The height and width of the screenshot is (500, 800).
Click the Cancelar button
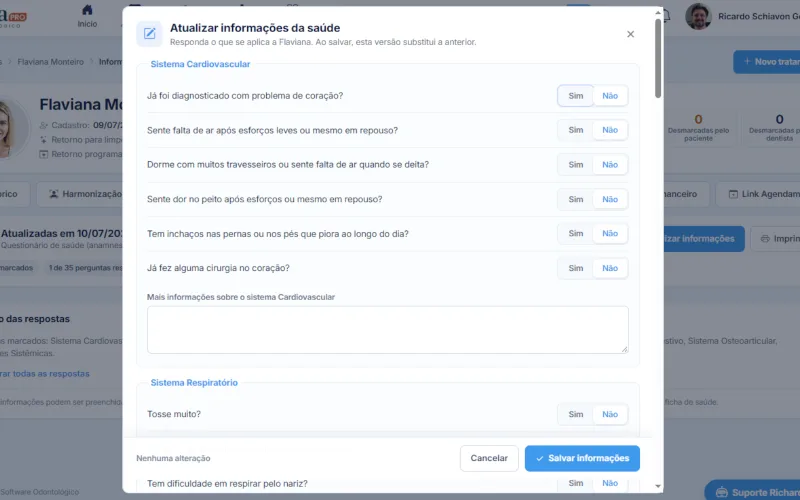click(489, 458)
